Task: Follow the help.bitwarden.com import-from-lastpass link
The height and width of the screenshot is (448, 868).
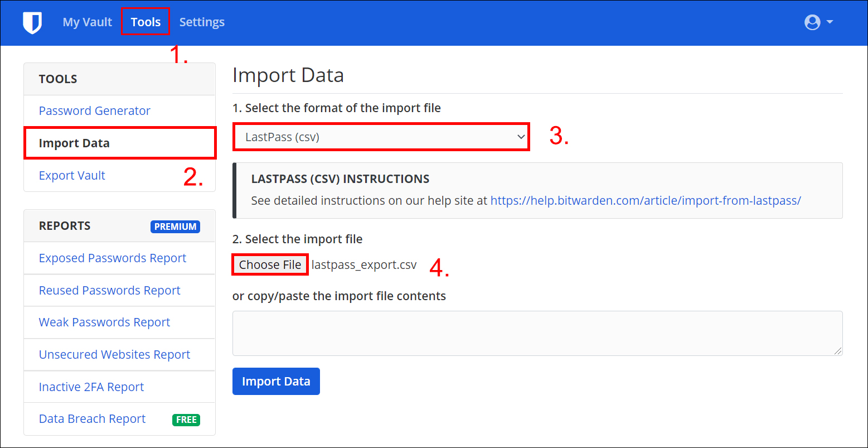Action: [x=646, y=200]
